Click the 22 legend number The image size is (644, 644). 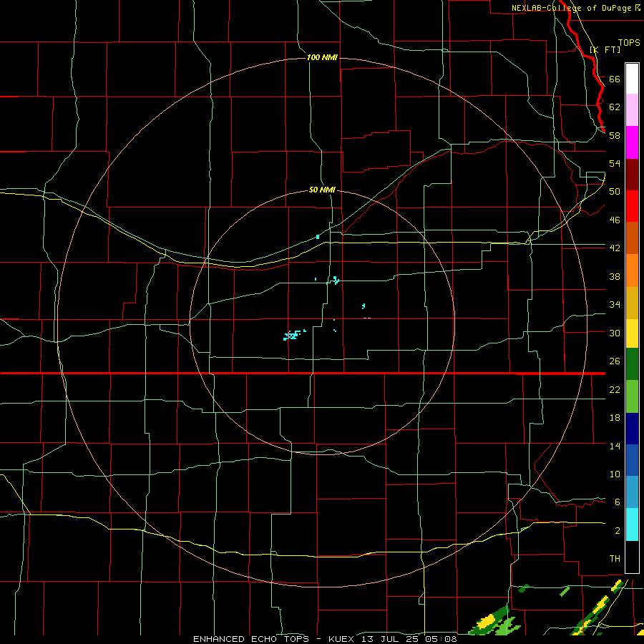click(x=615, y=390)
